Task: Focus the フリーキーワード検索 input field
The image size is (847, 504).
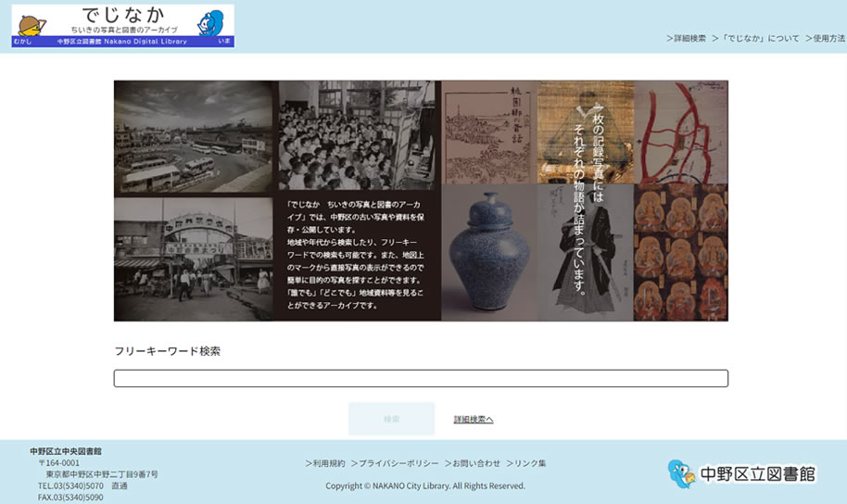Action: 421,378
